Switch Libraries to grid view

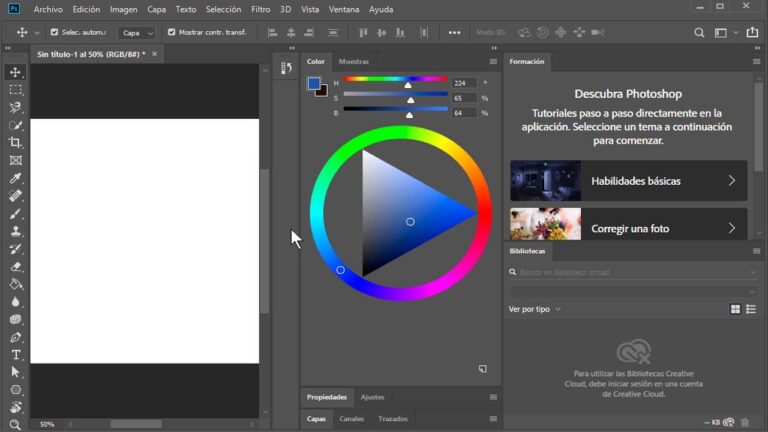[x=735, y=309]
